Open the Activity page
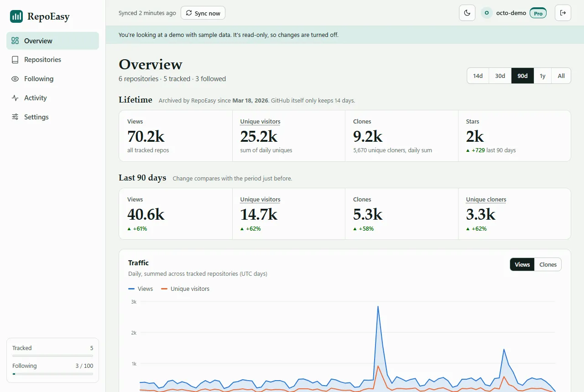The image size is (584, 392). [52, 98]
